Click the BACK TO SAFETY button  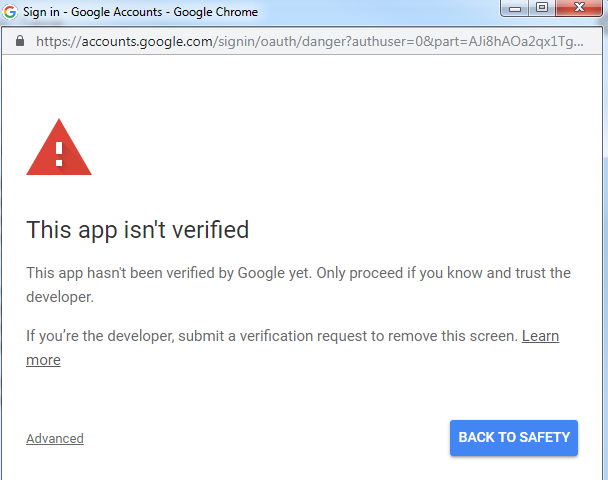tap(514, 437)
